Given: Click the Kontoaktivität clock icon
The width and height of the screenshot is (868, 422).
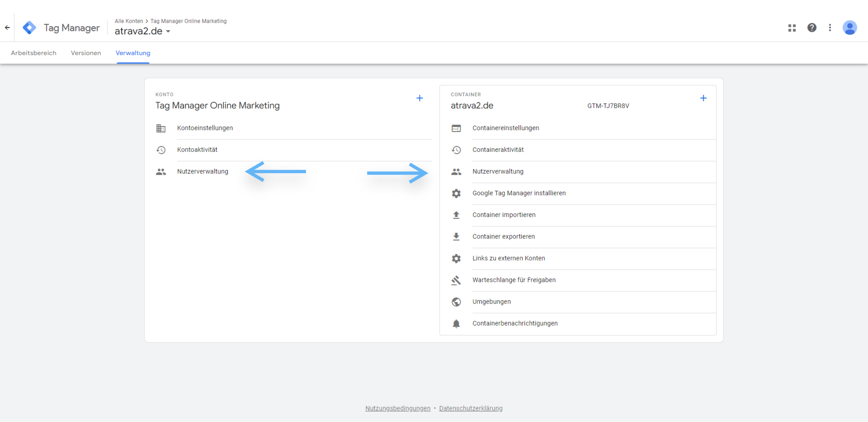Looking at the screenshot, I should 161,149.
